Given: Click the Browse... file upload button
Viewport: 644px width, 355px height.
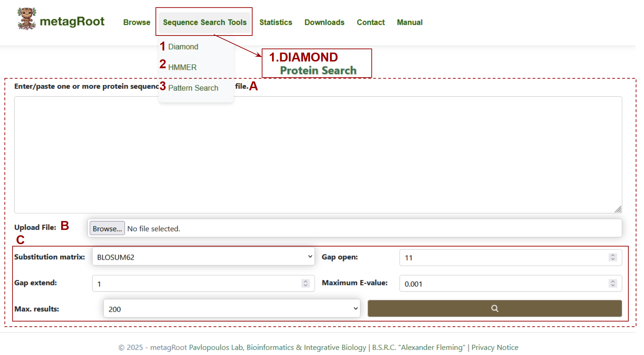Looking at the screenshot, I should tap(107, 228).
